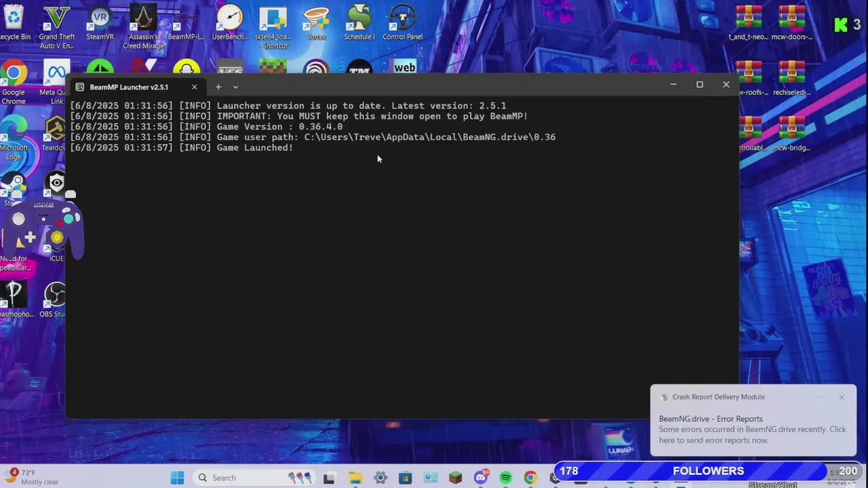
Task: Open the Control Panel desktop shortcut
Action: tap(402, 22)
